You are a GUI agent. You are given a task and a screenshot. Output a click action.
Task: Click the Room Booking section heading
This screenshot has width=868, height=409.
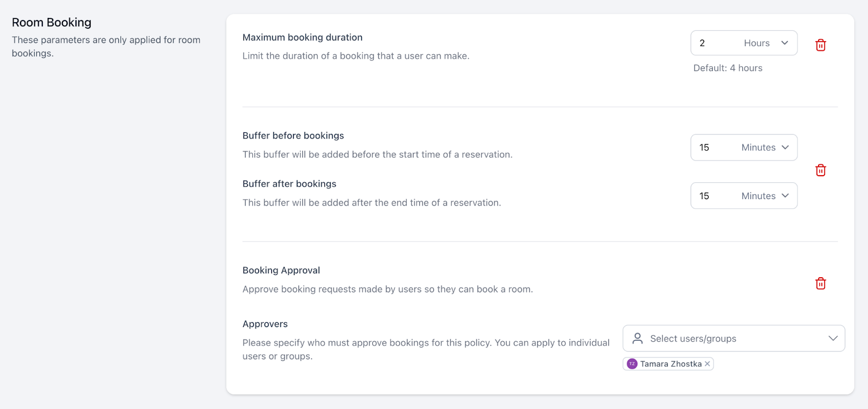[52, 22]
